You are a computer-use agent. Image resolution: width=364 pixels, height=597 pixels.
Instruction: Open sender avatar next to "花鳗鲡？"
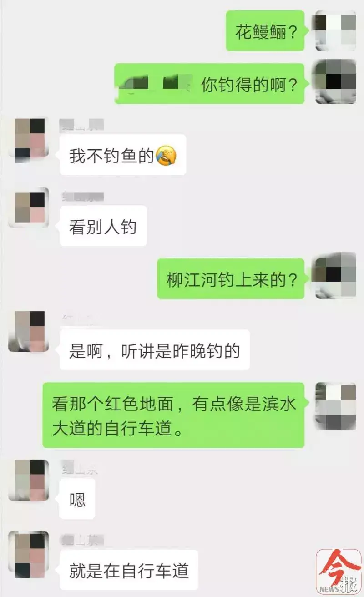[x=336, y=31]
